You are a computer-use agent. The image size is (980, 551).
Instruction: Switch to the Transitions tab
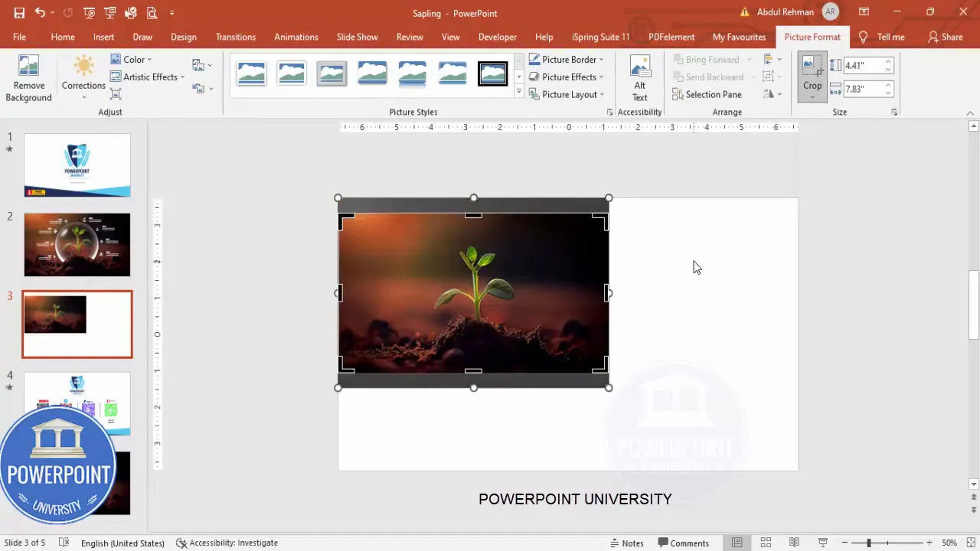click(235, 37)
